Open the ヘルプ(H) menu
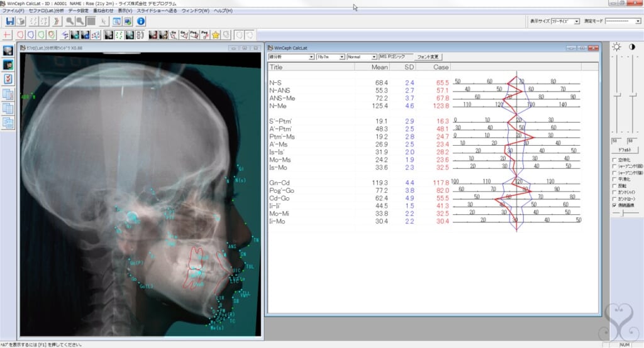The image size is (644, 348). (223, 11)
